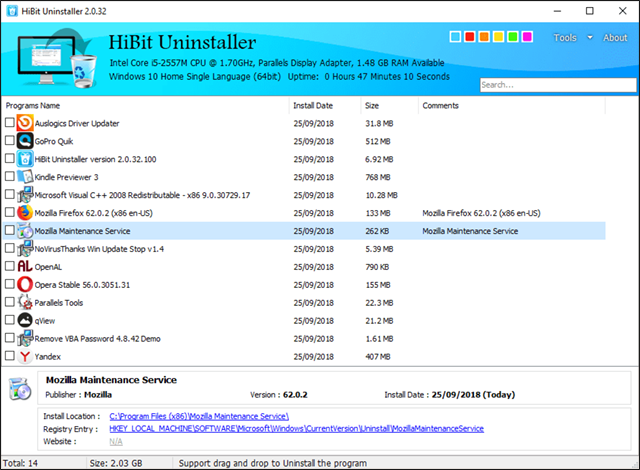
Task: Select the green theme color swatch
Action: click(x=513, y=37)
